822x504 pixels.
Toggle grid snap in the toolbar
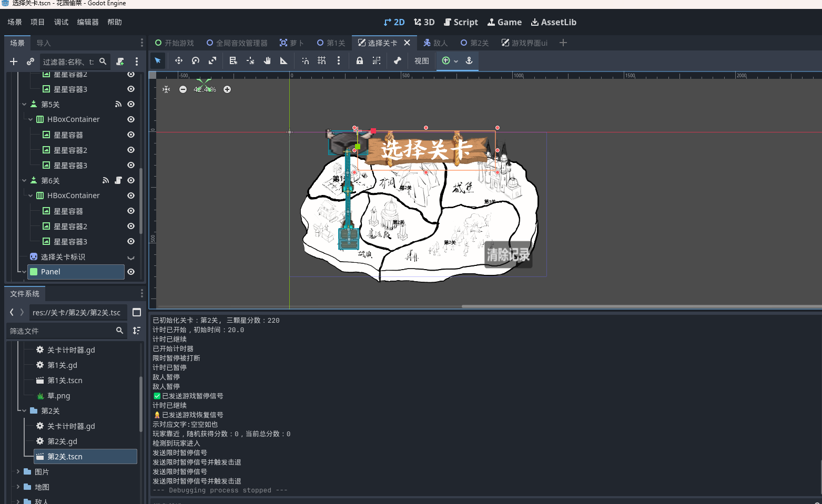pyautogui.click(x=322, y=61)
